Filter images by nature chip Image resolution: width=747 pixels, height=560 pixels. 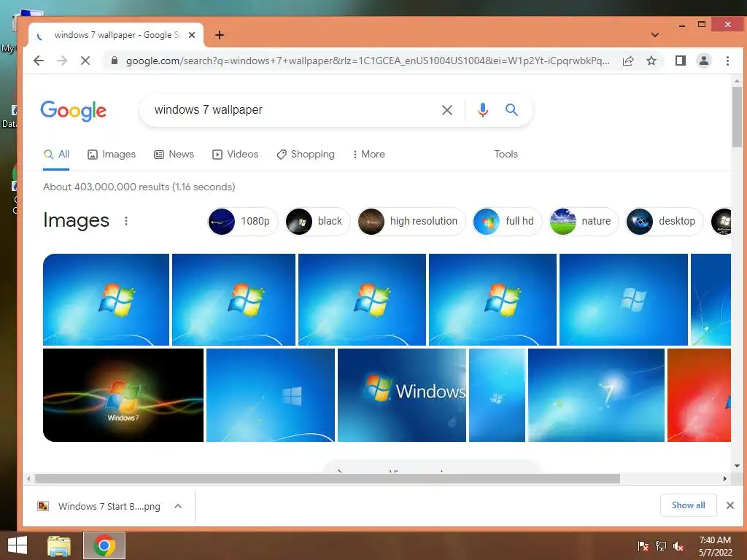pyautogui.click(x=584, y=221)
